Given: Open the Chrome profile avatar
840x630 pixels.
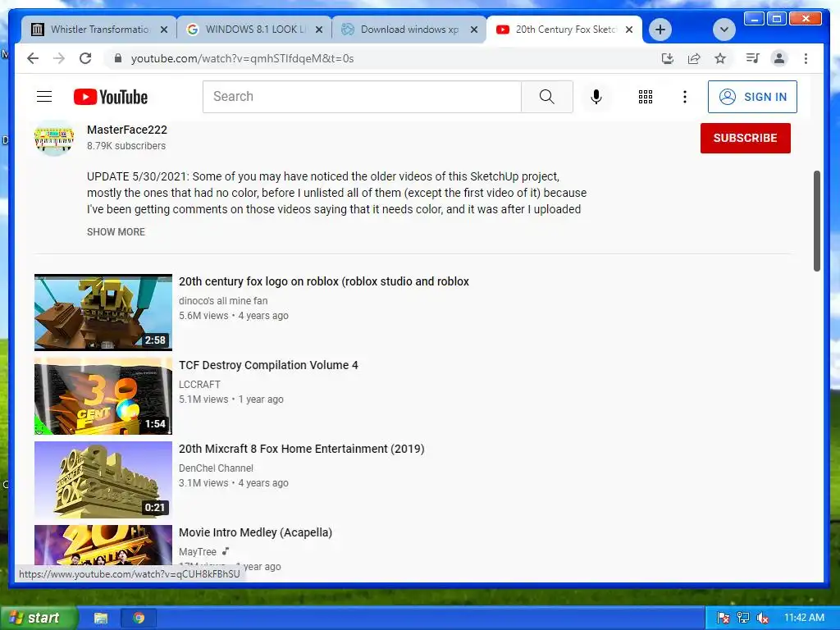Looking at the screenshot, I should pyautogui.click(x=779, y=58).
